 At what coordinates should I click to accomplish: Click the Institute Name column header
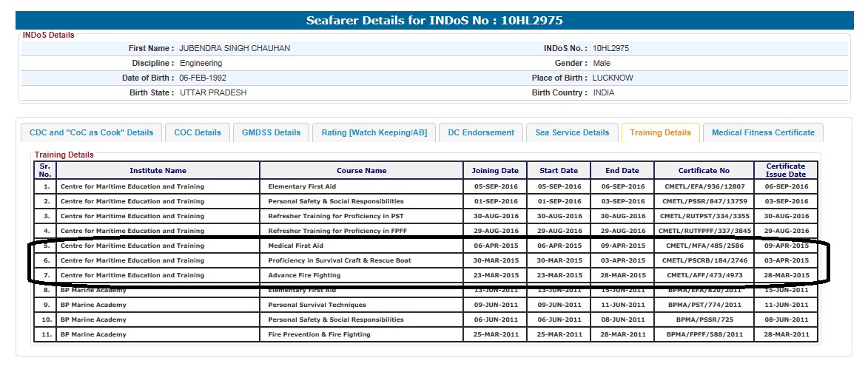click(158, 171)
